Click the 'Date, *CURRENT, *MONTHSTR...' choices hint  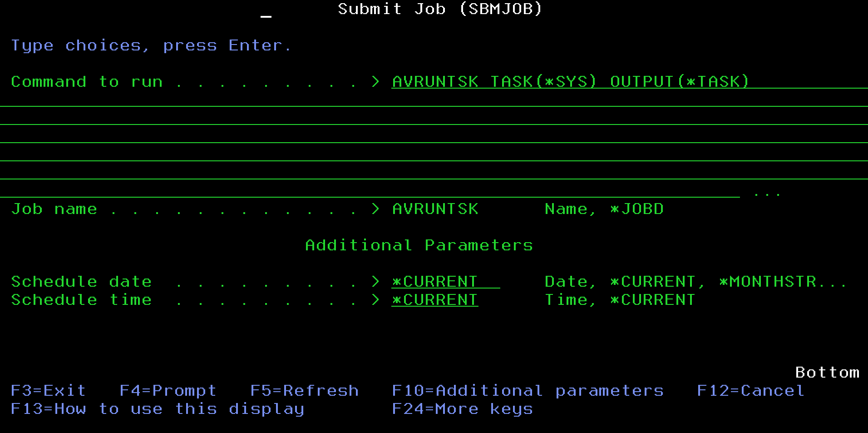click(x=695, y=282)
